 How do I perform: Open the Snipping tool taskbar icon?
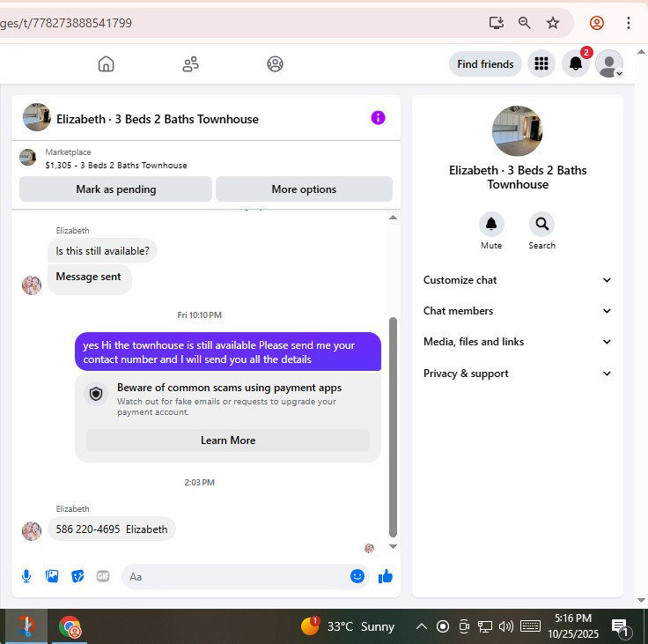pyautogui.click(x=26, y=626)
